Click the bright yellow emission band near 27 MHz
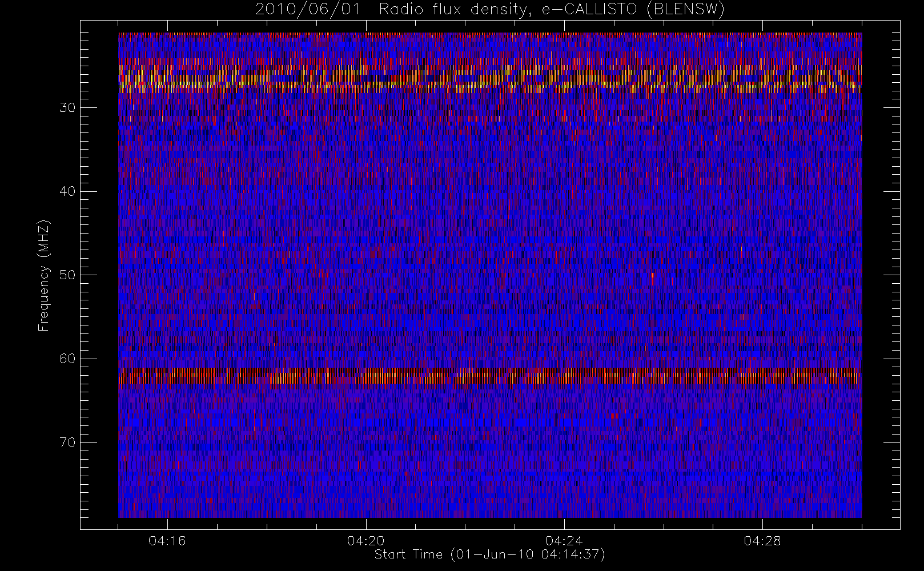Screen dimensions: 924x571 [x=490, y=79]
